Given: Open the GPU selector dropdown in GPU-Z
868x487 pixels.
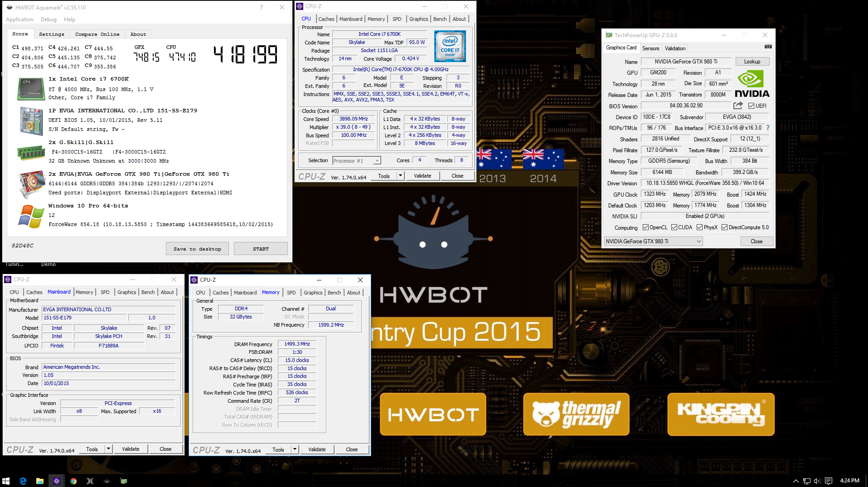Looking at the screenshot, I should click(653, 241).
